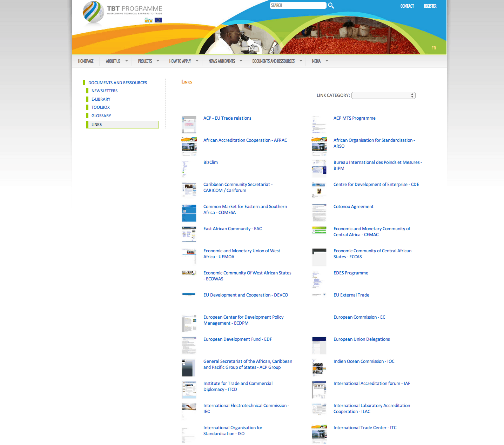504x445 pixels.
Task: Focus the Search input field
Action: [x=298, y=5]
